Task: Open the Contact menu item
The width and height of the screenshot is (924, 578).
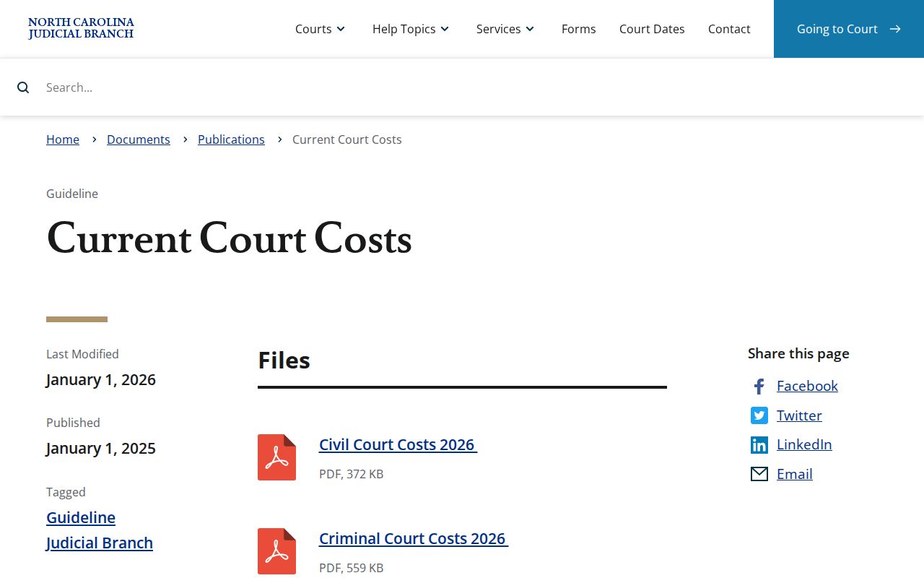Action: (x=729, y=29)
